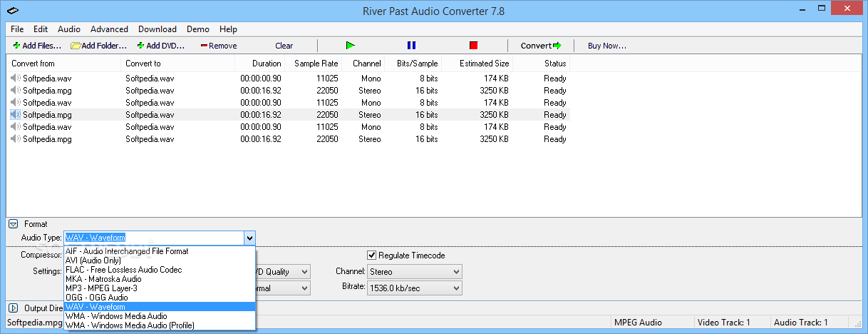The height and width of the screenshot is (334, 868).
Task: Click speaker icon of first Softpedia.mpg row
Action: click(15, 91)
